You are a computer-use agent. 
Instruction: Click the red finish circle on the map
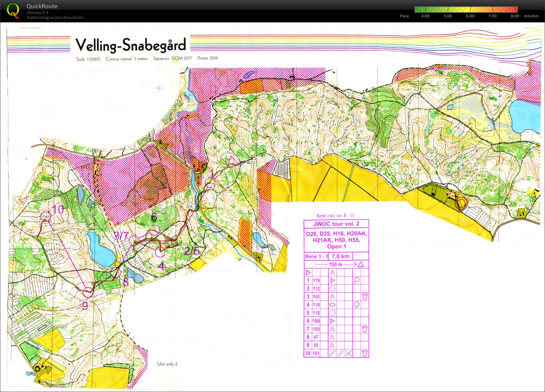(x=461, y=203)
